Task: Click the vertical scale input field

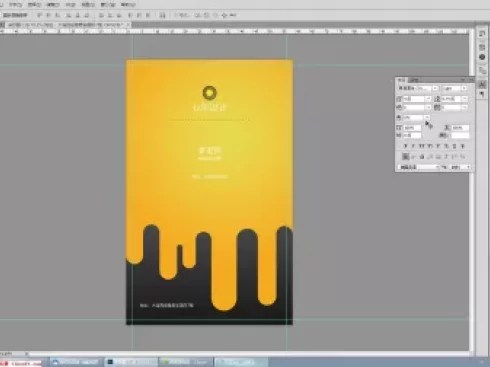Action: click(412, 128)
